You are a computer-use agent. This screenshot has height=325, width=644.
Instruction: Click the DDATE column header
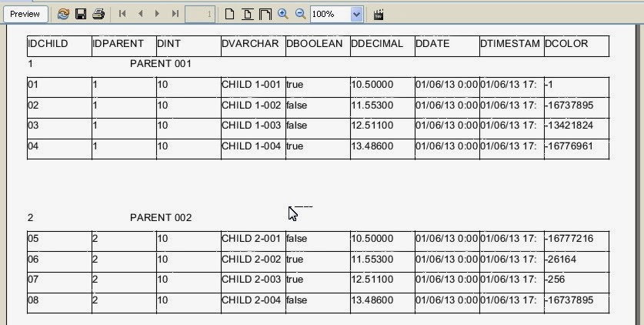(x=448, y=46)
